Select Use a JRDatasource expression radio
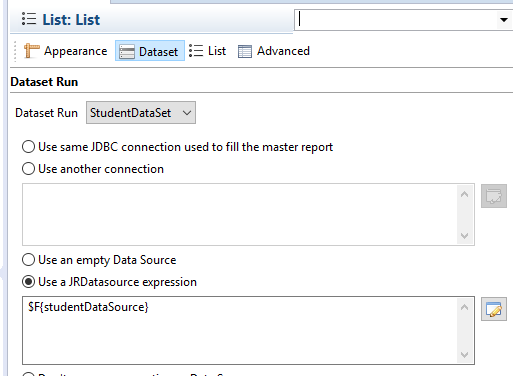 click(28, 282)
